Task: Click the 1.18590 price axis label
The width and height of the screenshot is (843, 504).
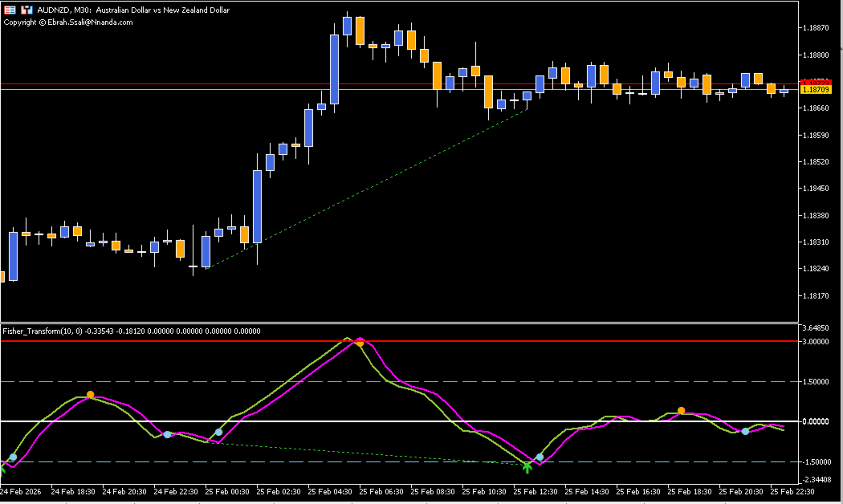Action: 815,135
